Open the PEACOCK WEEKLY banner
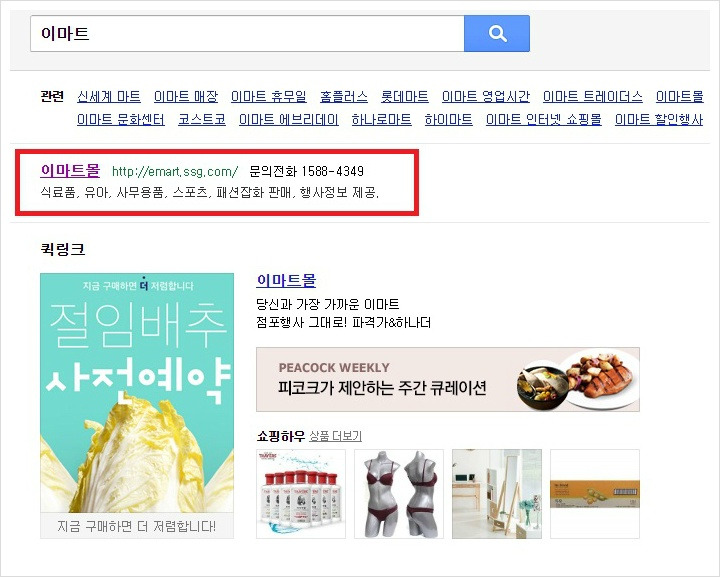720x577 pixels. tap(448, 379)
